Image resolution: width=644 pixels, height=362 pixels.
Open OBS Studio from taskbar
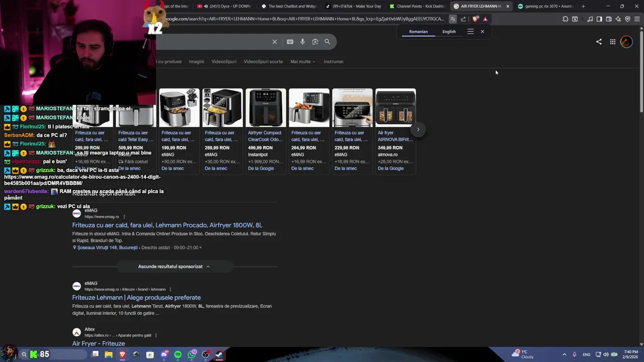(x=205, y=354)
